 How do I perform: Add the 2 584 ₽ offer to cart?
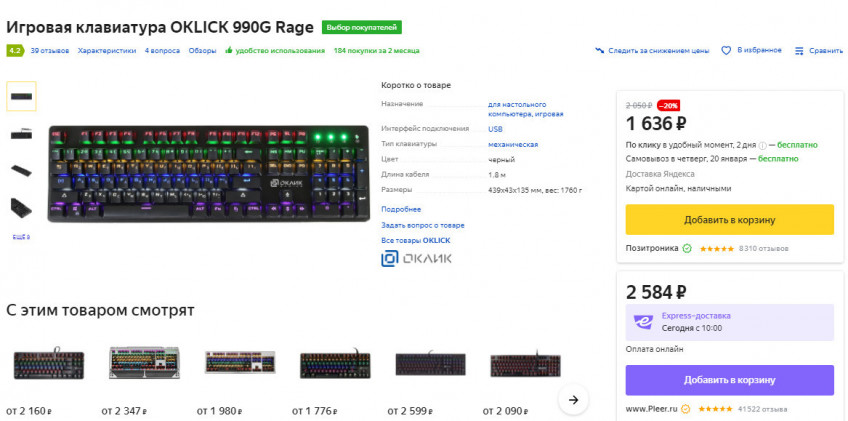pyautogui.click(x=730, y=380)
